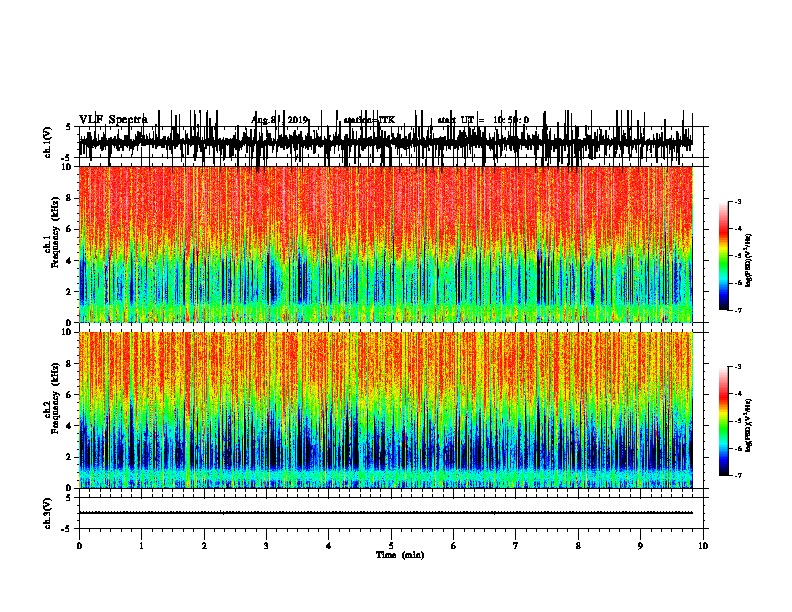The width and height of the screenshot is (792, 612).
Task: Click the 2 tick on the time axis
Action: tap(204, 545)
